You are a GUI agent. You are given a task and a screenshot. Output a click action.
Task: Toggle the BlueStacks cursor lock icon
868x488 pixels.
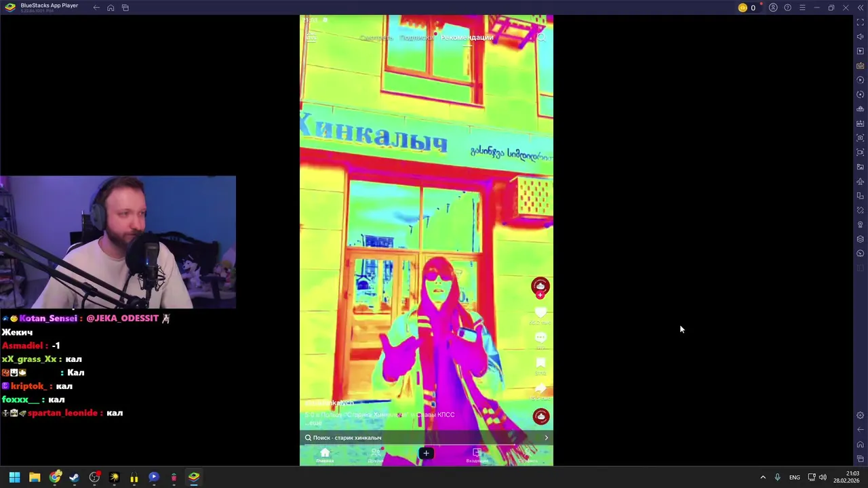861,52
